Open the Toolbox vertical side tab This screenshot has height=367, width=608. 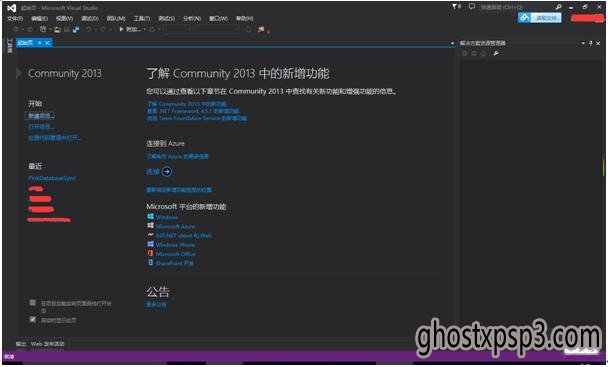(x=10, y=46)
